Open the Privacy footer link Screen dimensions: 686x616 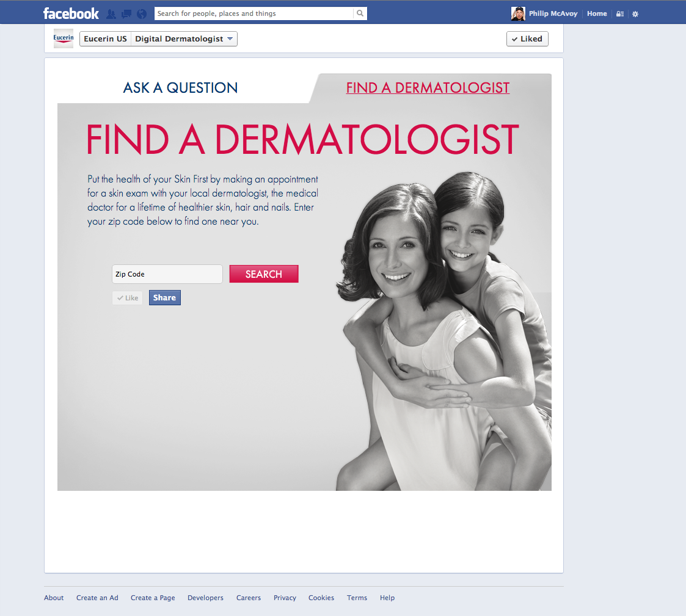click(285, 598)
